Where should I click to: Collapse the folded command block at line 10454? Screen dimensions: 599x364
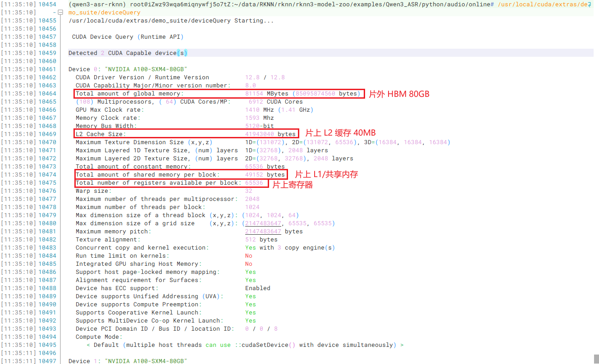[x=61, y=13]
